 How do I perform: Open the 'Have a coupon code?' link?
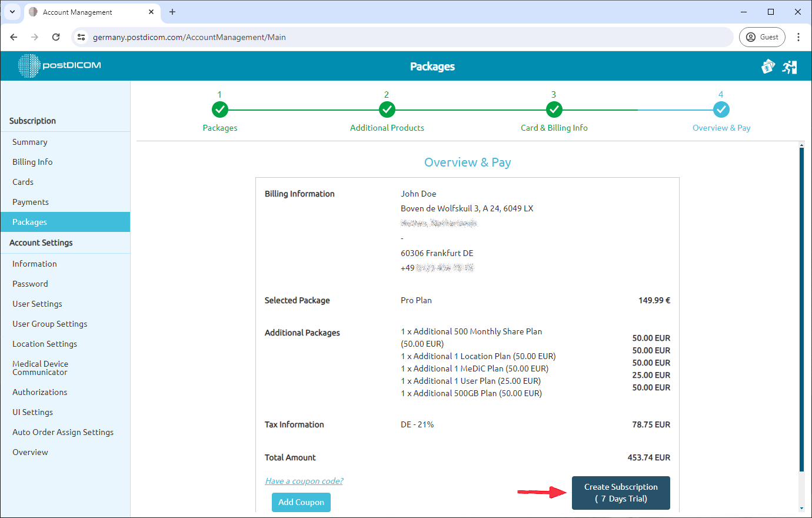tap(304, 480)
